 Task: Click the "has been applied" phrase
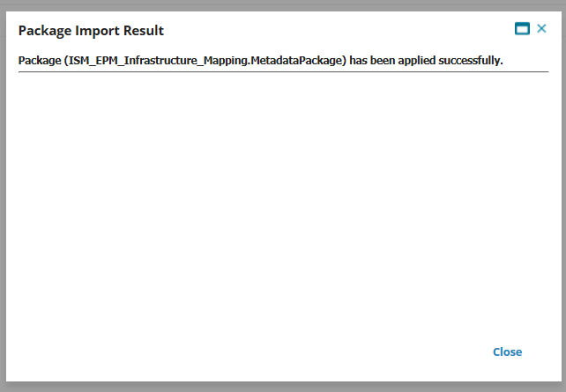[392, 60]
